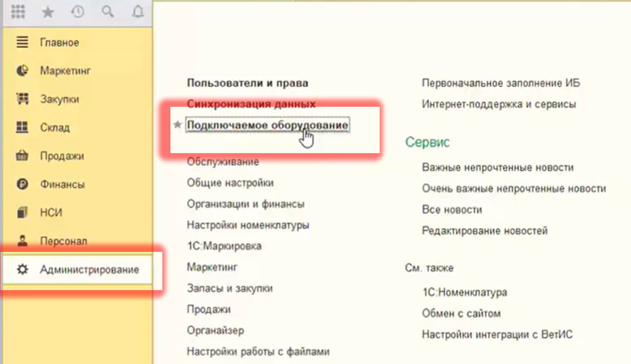Open Настройки интеграции с ВетИС link
This screenshot has width=631, height=364.
tap(497, 334)
